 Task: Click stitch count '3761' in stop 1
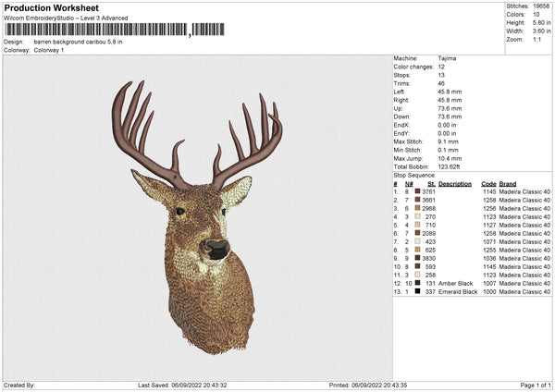click(x=428, y=191)
